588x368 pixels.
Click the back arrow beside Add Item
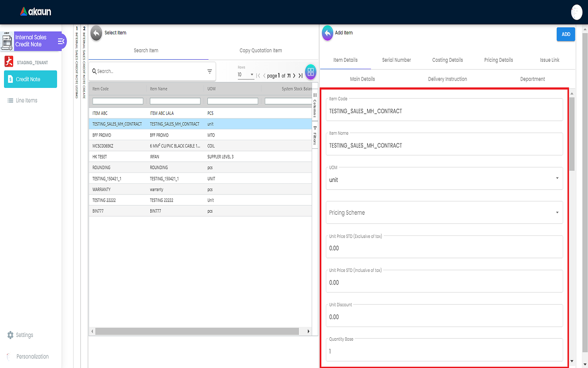[x=327, y=33]
